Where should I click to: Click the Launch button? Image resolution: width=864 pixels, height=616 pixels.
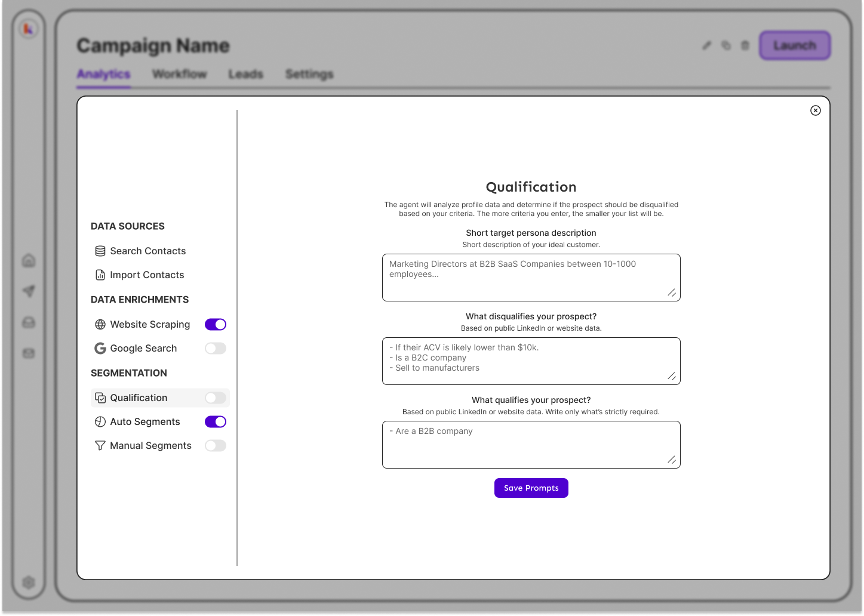pyautogui.click(x=795, y=45)
